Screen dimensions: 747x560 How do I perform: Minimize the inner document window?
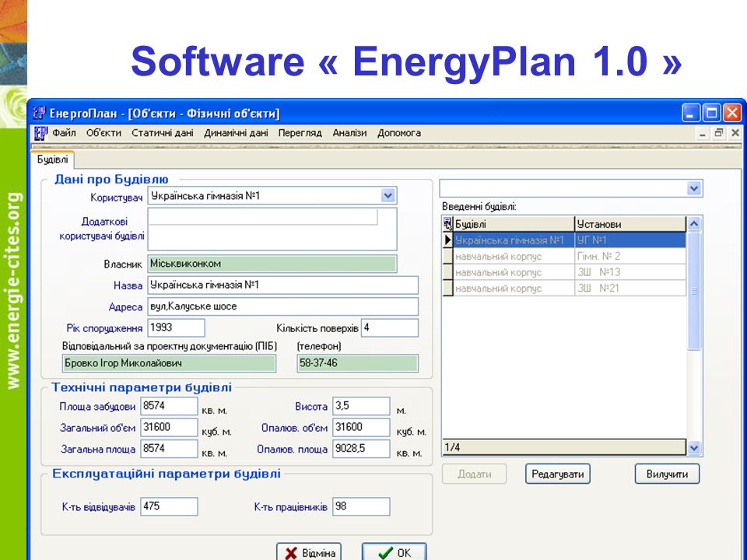[702, 134]
